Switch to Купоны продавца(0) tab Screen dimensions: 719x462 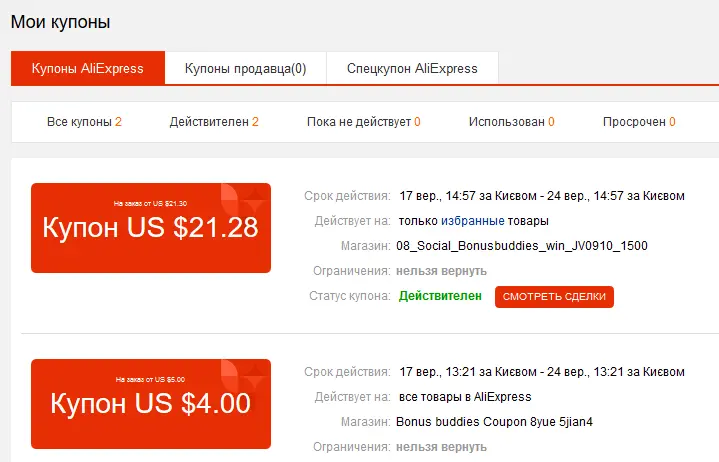tap(245, 68)
